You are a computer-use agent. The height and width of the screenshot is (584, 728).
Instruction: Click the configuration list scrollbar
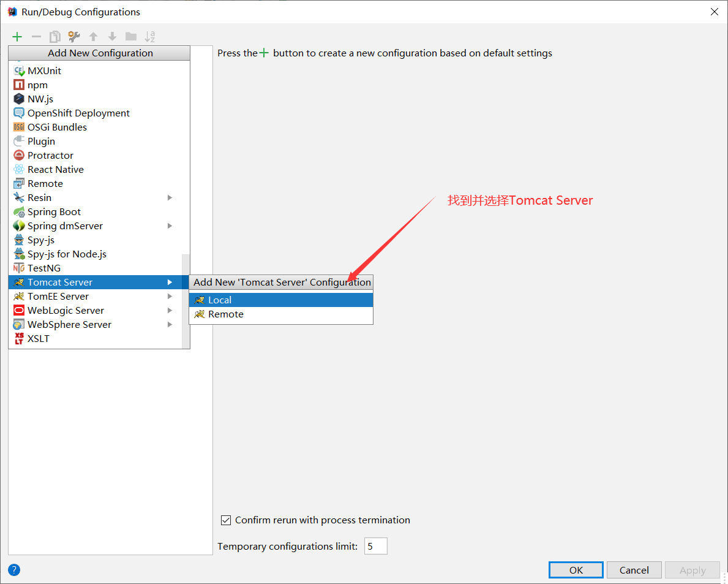186,301
